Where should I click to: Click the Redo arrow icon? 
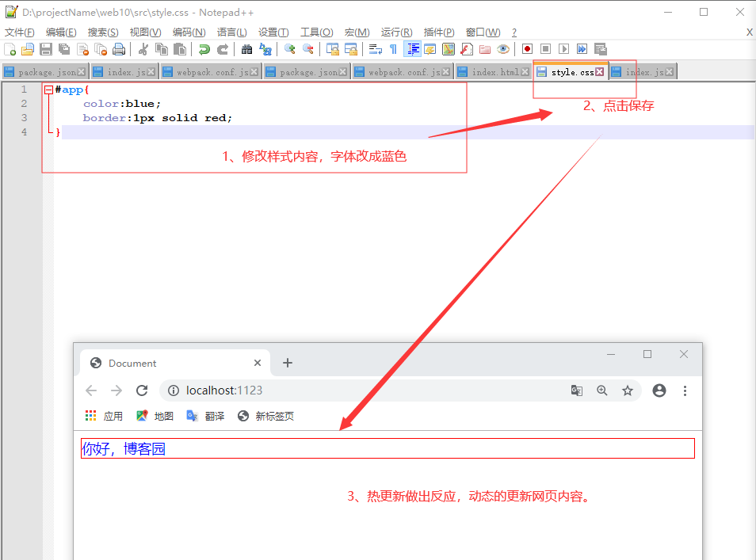(222, 49)
